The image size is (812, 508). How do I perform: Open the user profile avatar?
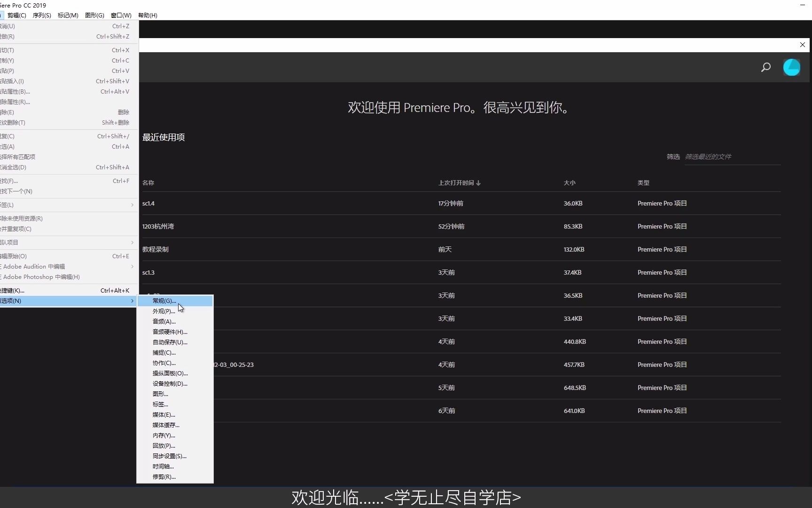coord(792,67)
